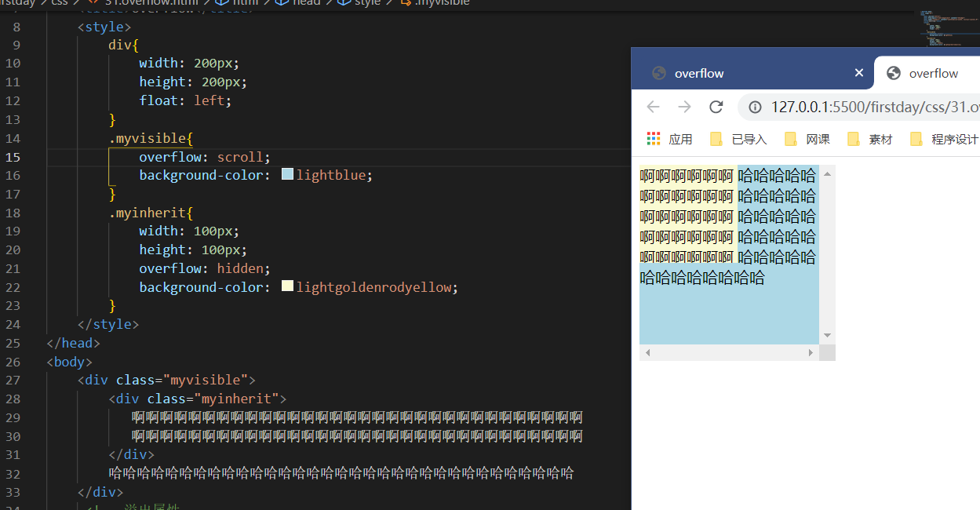Click the </div> closing tag on line 31

(132, 454)
